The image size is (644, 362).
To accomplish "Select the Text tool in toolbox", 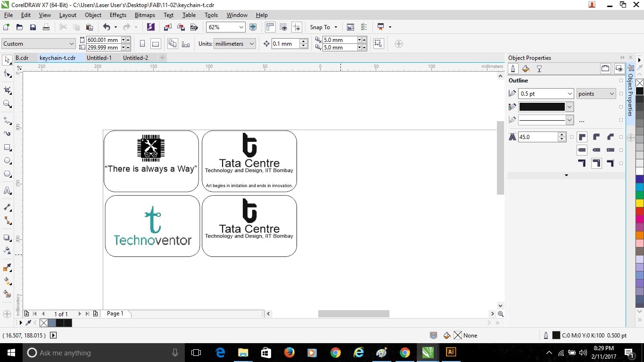I will click(7, 190).
